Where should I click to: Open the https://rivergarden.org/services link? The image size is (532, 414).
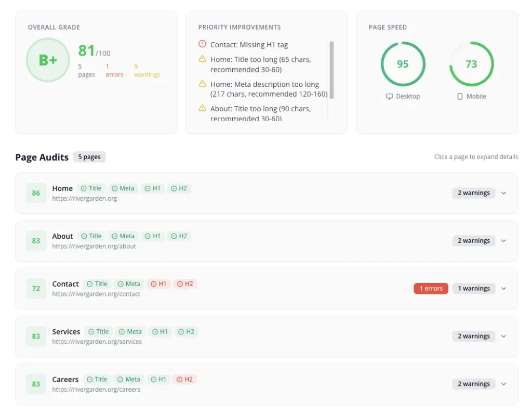click(97, 342)
